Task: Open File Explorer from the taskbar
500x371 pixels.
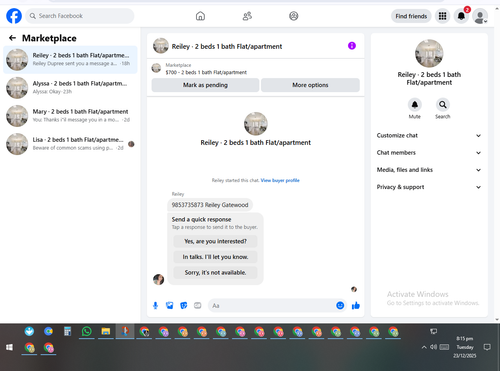Action: click(106, 331)
